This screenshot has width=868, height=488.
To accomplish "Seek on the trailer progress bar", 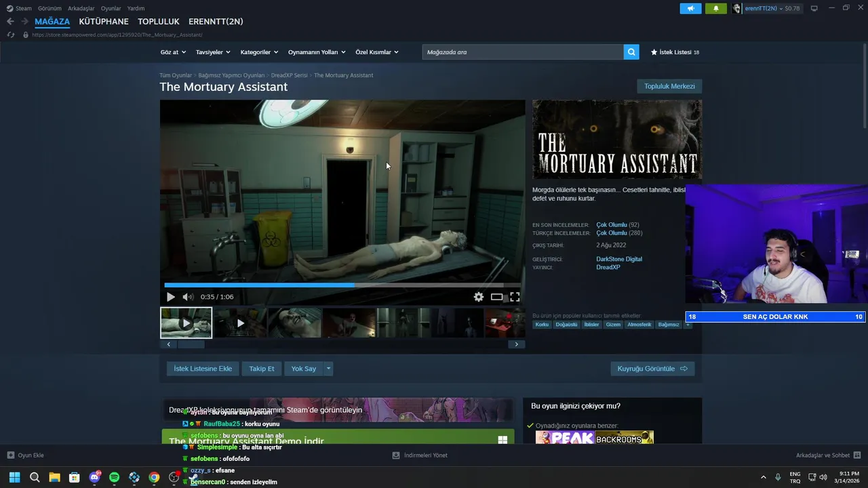I will point(342,285).
